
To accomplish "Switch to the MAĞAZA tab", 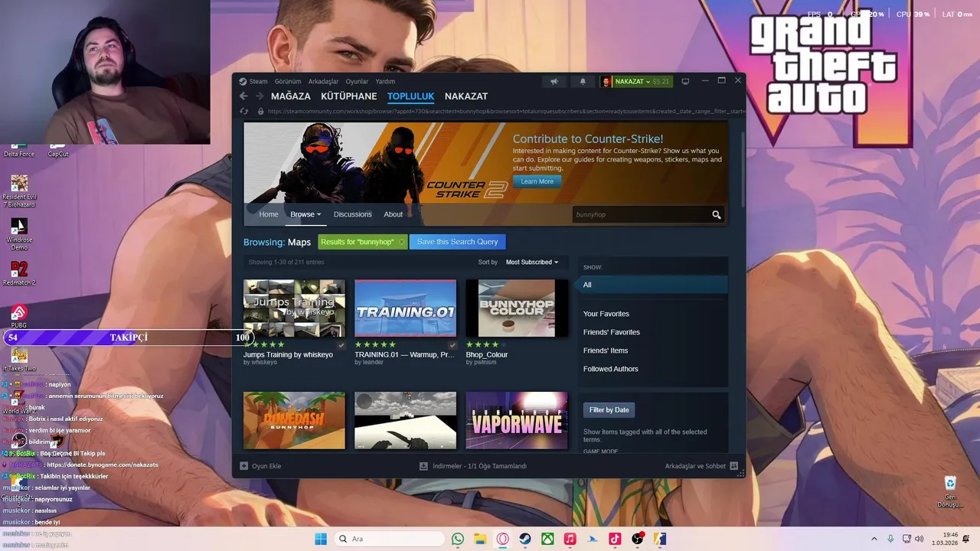I will click(291, 96).
